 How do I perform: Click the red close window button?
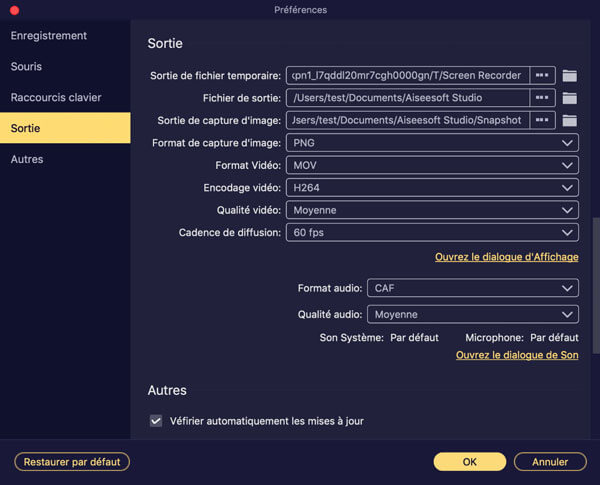pos(13,10)
